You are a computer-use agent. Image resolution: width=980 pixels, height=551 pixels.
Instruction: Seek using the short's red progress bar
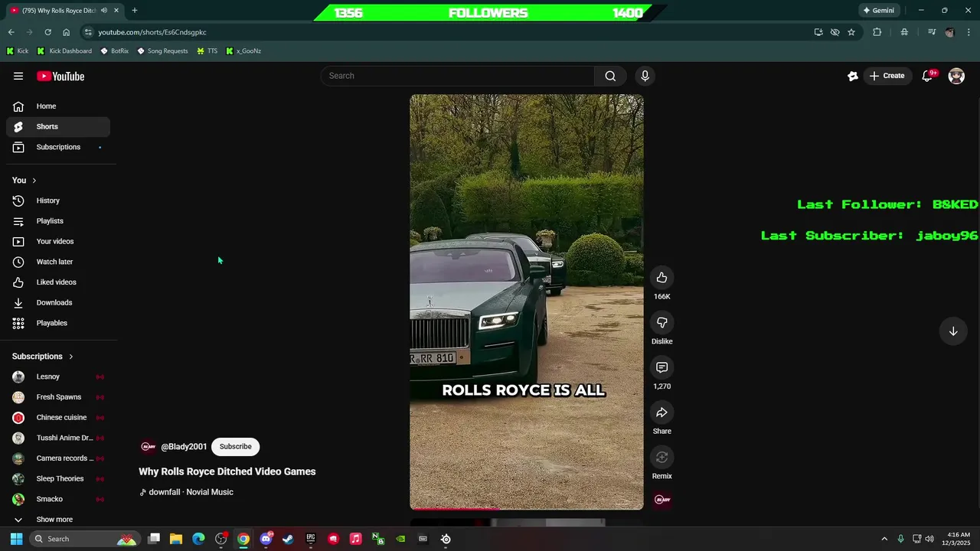tap(527, 509)
